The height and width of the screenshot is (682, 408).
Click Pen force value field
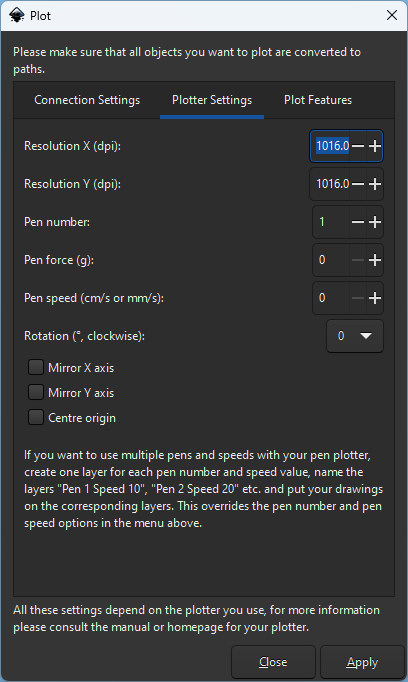click(x=331, y=260)
